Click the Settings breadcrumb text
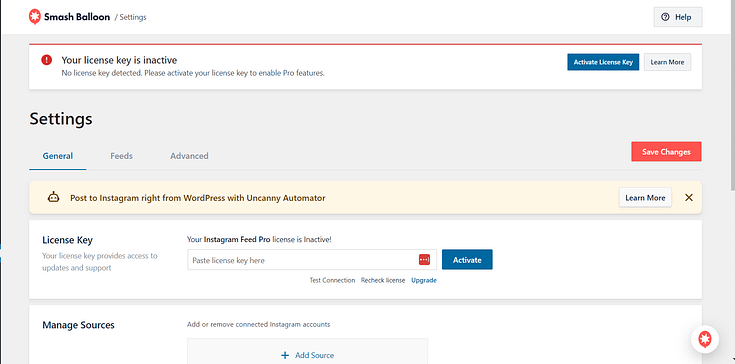The image size is (735, 364). 133,17
